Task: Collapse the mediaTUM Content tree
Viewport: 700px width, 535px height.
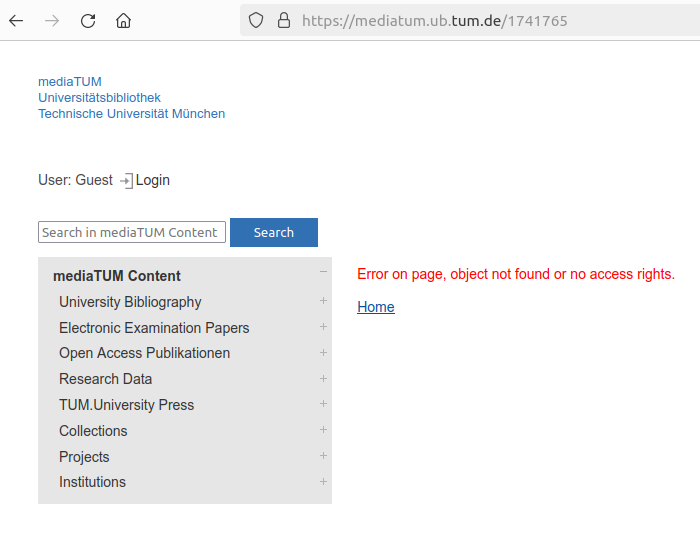Action: pyautogui.click(x=323, y=272)
